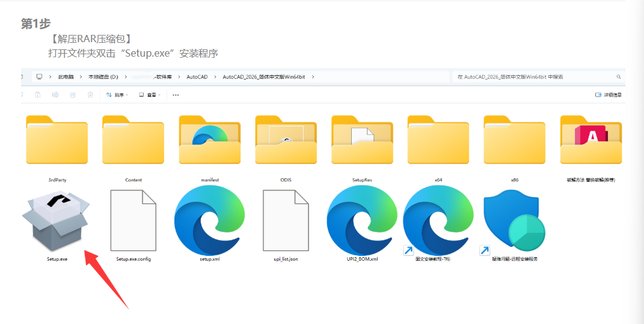Click the manifest folder name label

pyautogui.click(x=210, y=180)
